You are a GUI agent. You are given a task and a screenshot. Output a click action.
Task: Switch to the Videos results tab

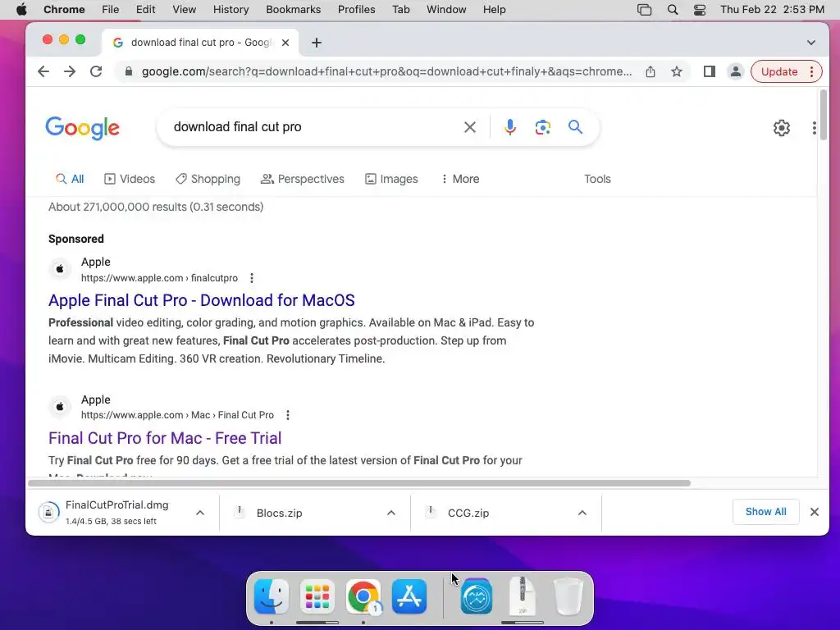tap(130, 179)
